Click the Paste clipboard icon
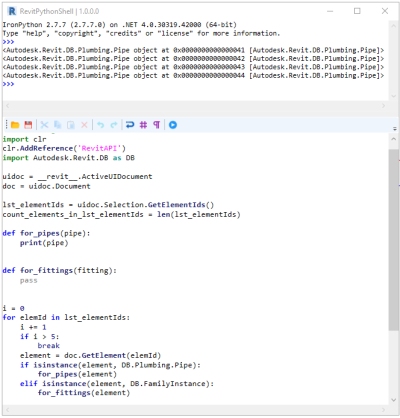Viewport: 400px width, 418px height. (71, 125)
